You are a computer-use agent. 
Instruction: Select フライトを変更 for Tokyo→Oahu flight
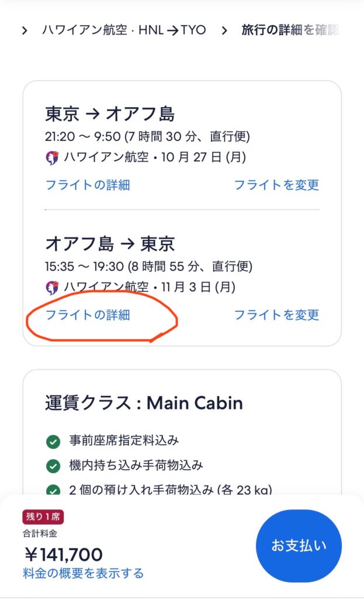pos(280,185)
